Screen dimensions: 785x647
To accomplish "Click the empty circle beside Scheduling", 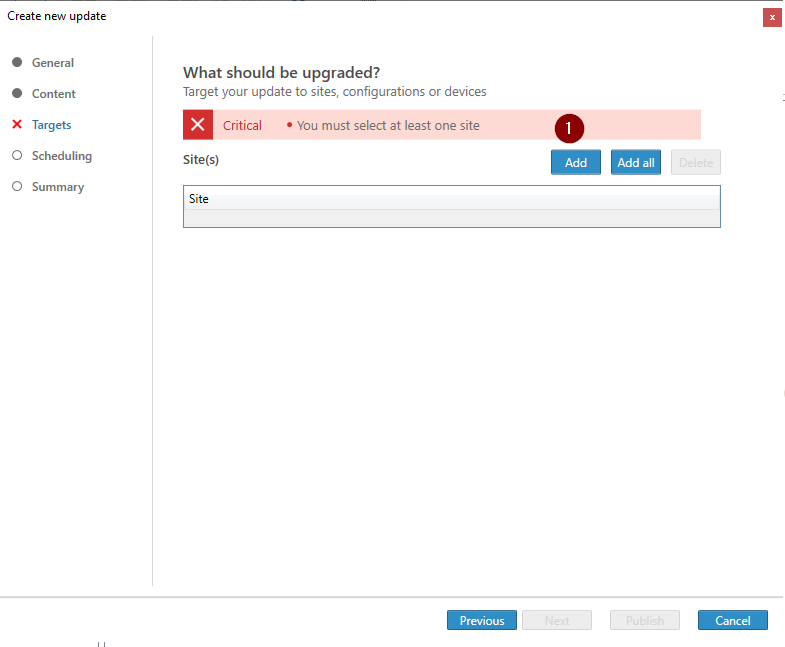I will pos(17,155).
